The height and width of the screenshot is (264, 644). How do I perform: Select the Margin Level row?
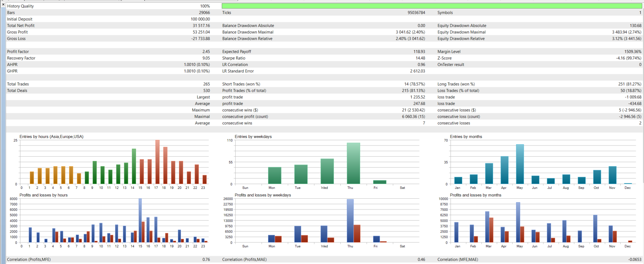point(539,51)
